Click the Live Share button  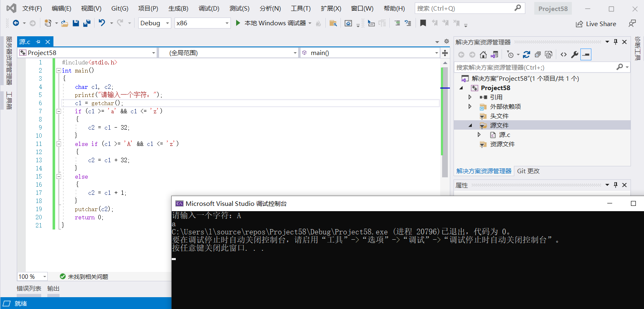click(596, 24)
